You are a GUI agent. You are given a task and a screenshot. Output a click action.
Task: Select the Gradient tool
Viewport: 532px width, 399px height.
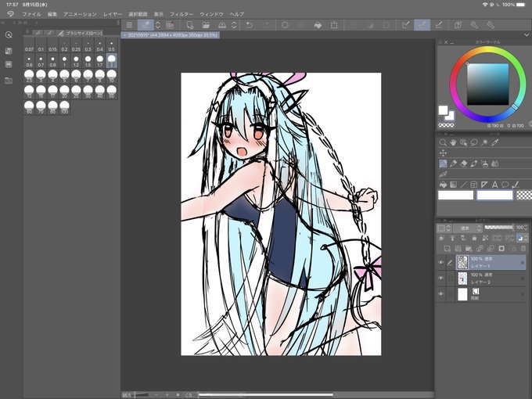(x=453, y=185)
